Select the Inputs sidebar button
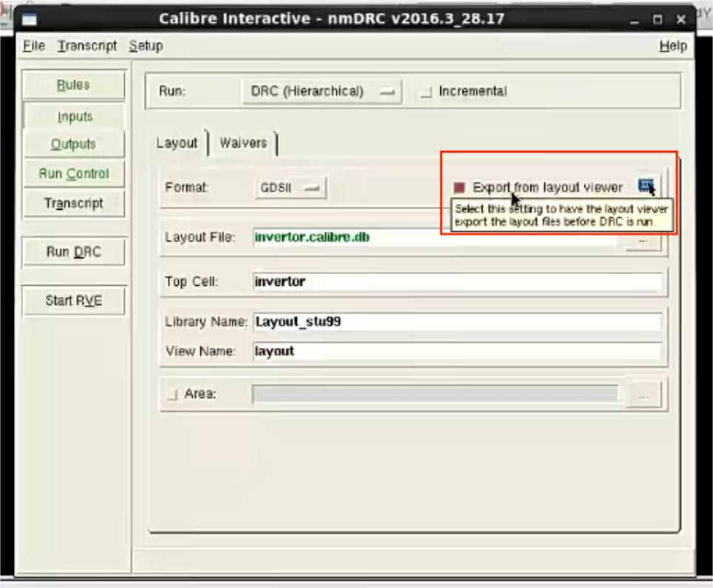The height and width of the screenshot is (588, 713). [x=74, y=117]
